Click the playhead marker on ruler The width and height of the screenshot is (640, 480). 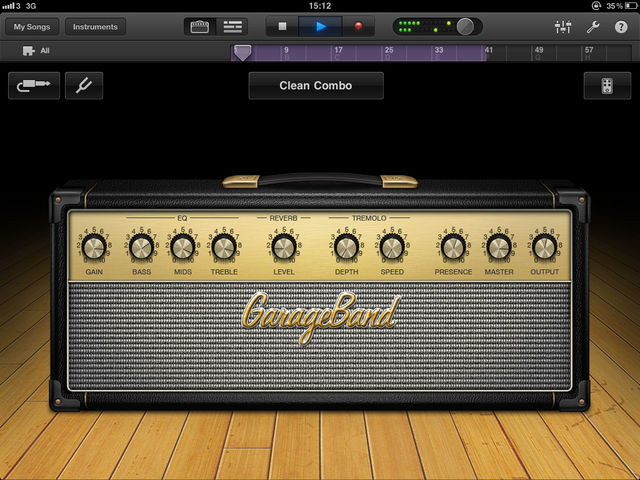pyautogui.click(x=242, y=53)
